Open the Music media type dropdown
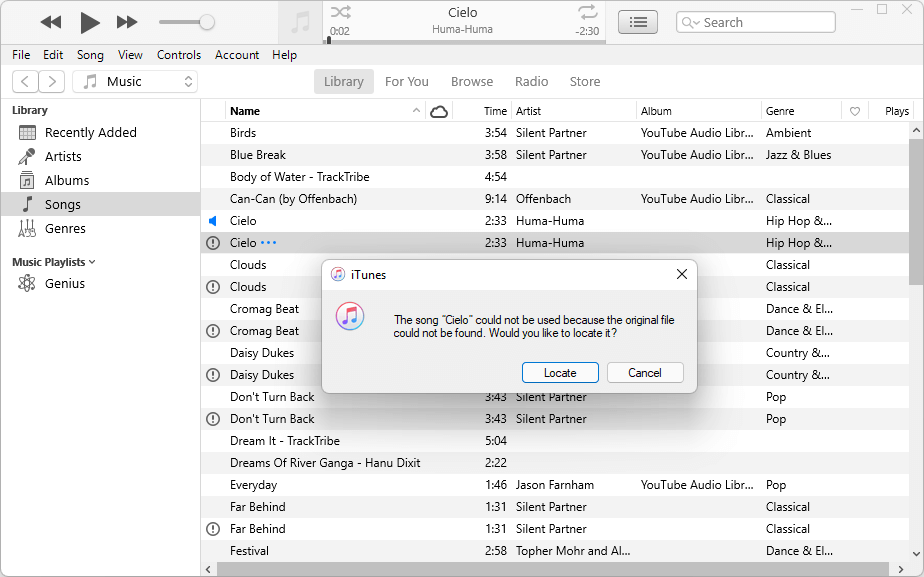This screenshot has height=577, width=924. (x=135, y=81)
